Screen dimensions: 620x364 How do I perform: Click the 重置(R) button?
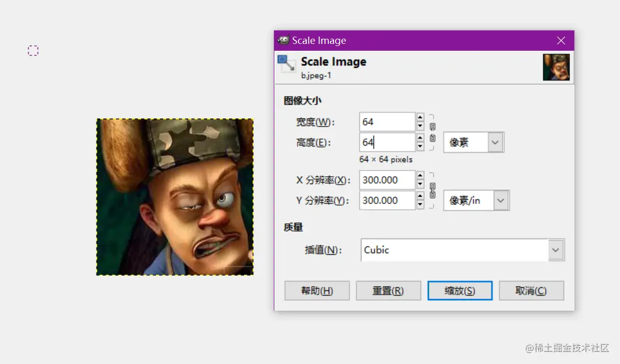[x=389, y=291]
